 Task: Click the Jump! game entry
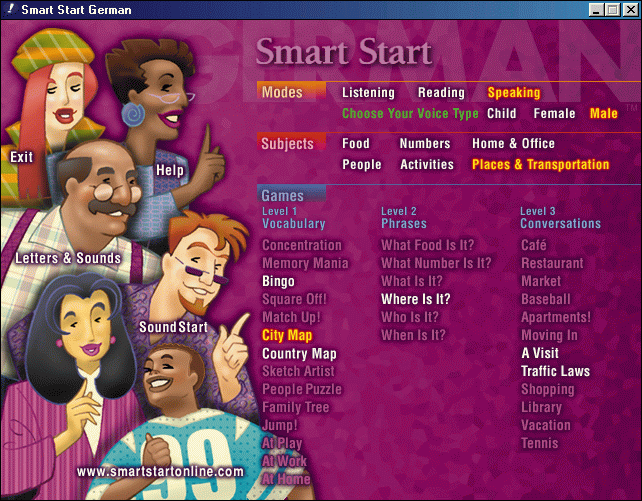coord(279,425)
